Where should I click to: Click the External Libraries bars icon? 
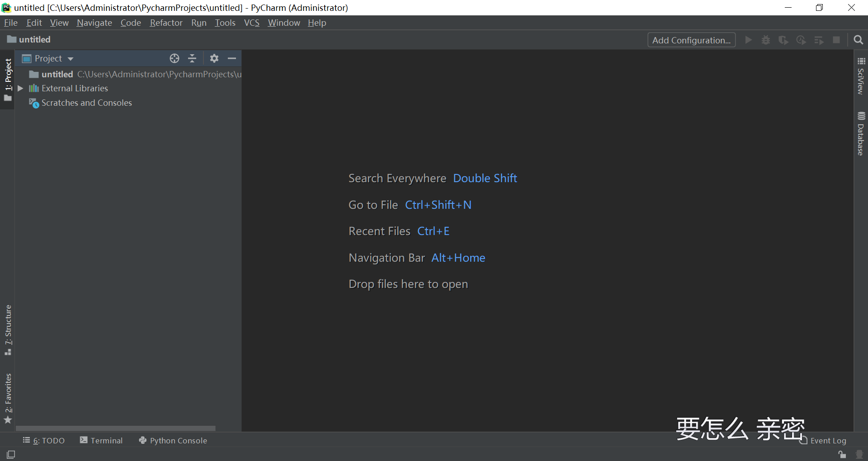[x=34, y=89]
